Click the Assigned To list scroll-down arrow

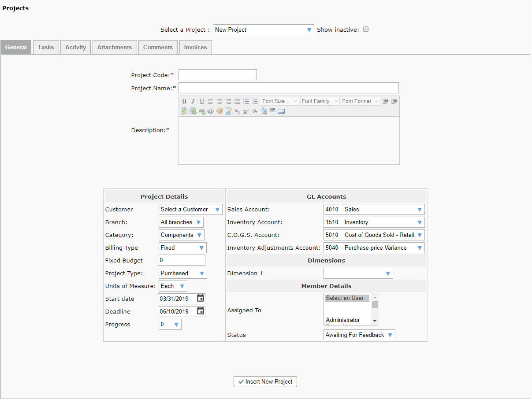point(375,321)
